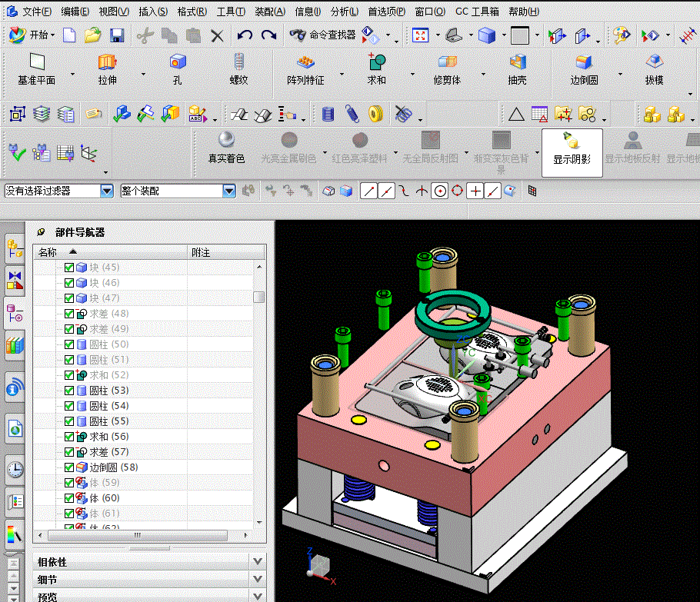Select 圆柱 (53) in the feature tree
Image resolution: width=700 pixels, height=602 pixels.
(109, 391)
